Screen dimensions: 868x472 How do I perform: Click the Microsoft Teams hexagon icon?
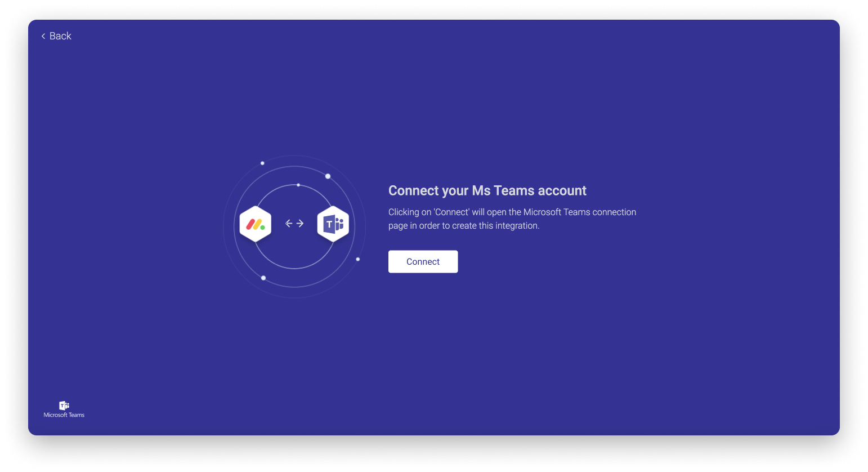[333, 224]
